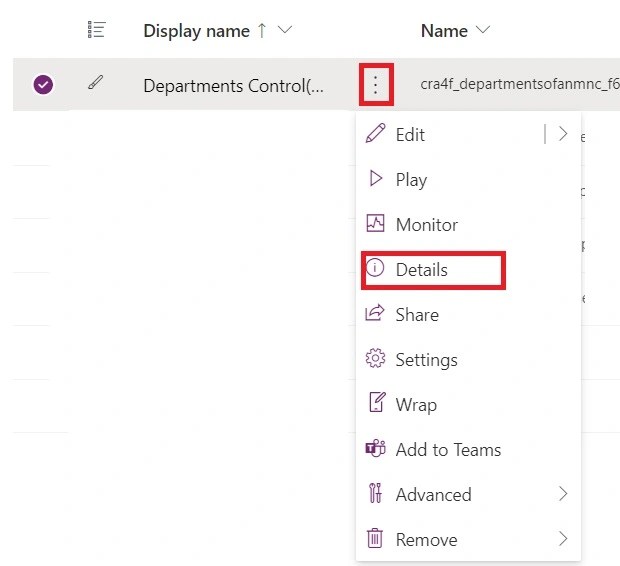
Task: Click the pencil edit icon beside Departments Control
Action: (x=96, y=85)
